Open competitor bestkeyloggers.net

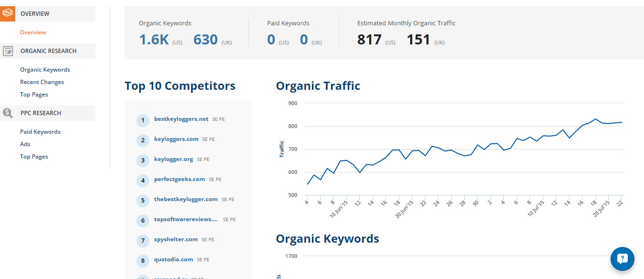coord(181,119)
